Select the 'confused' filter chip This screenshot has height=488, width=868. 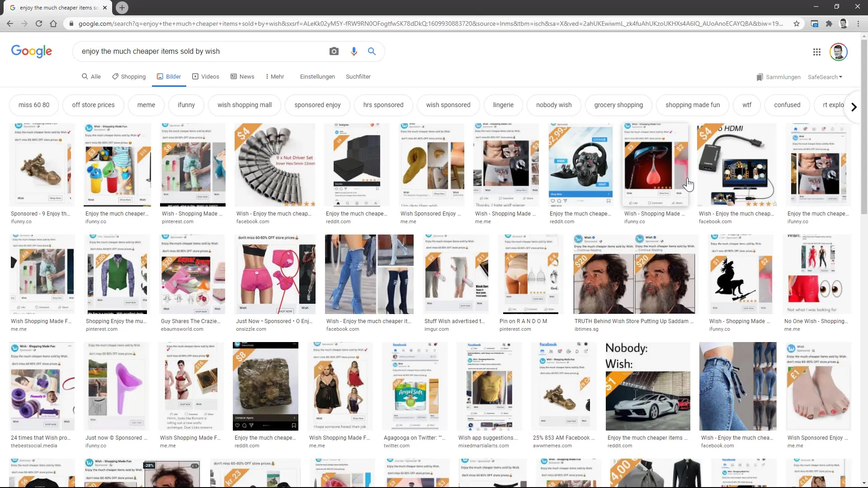(x=787, y=105)
